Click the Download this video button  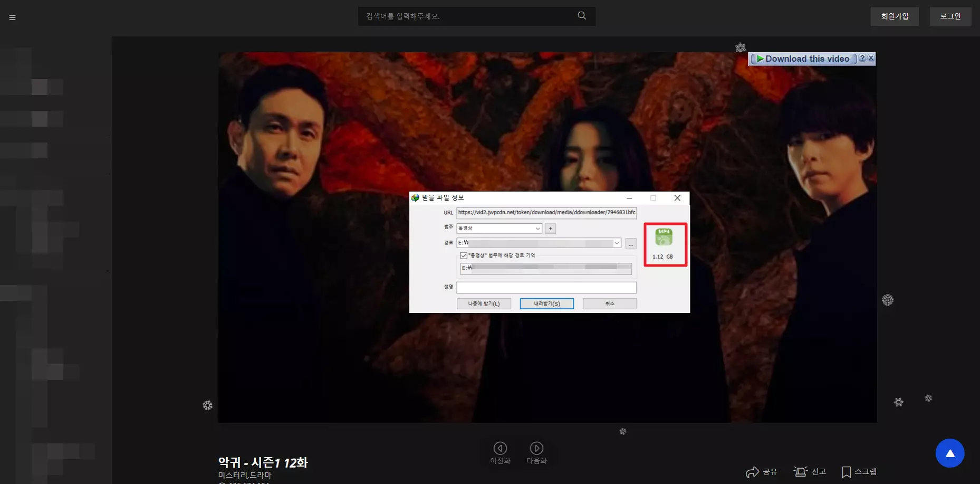point(803,59)
